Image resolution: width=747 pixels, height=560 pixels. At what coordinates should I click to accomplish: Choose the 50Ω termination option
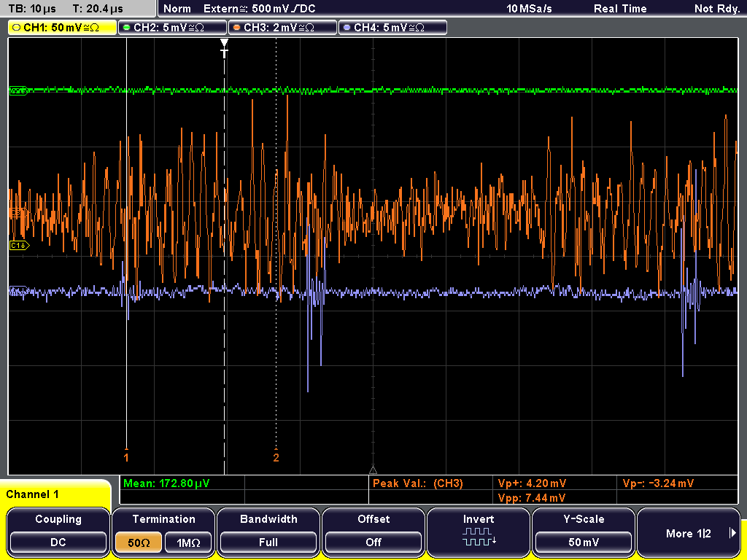tap(139, 542)
